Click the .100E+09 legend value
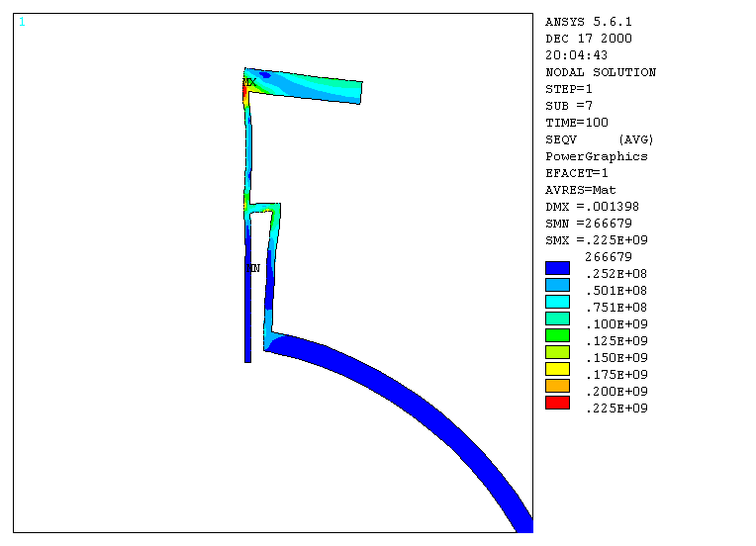 coord(616,324)
